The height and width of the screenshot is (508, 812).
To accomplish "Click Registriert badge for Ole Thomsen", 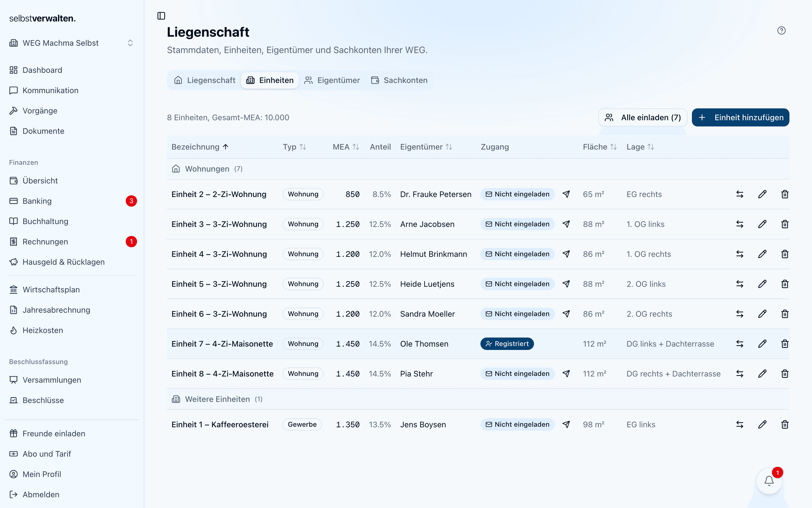I will 507,344.
